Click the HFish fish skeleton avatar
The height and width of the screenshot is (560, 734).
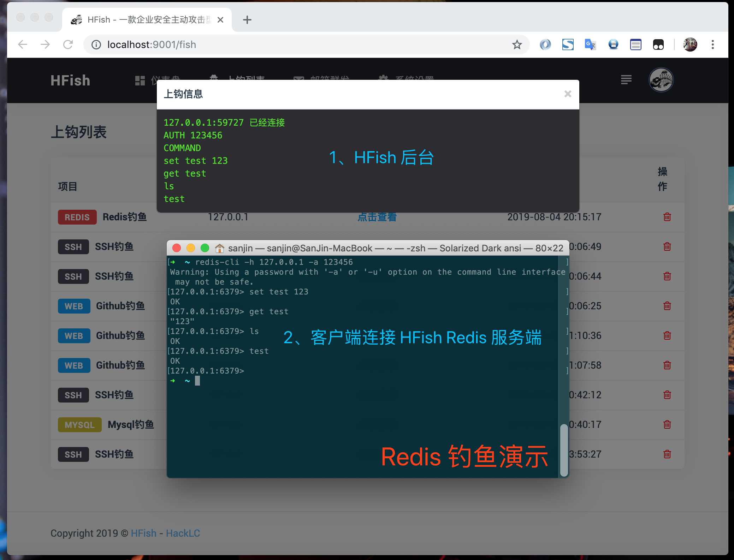click(x=661, y=80)
